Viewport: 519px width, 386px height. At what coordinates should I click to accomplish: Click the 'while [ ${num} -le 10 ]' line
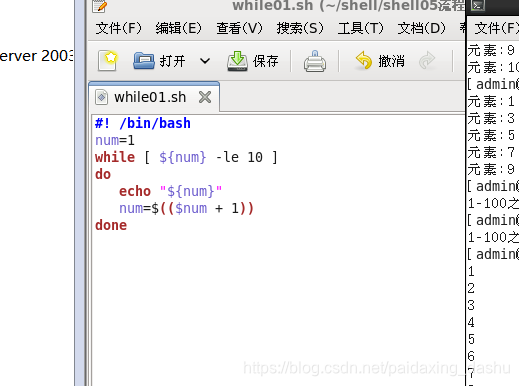(186, 157)
